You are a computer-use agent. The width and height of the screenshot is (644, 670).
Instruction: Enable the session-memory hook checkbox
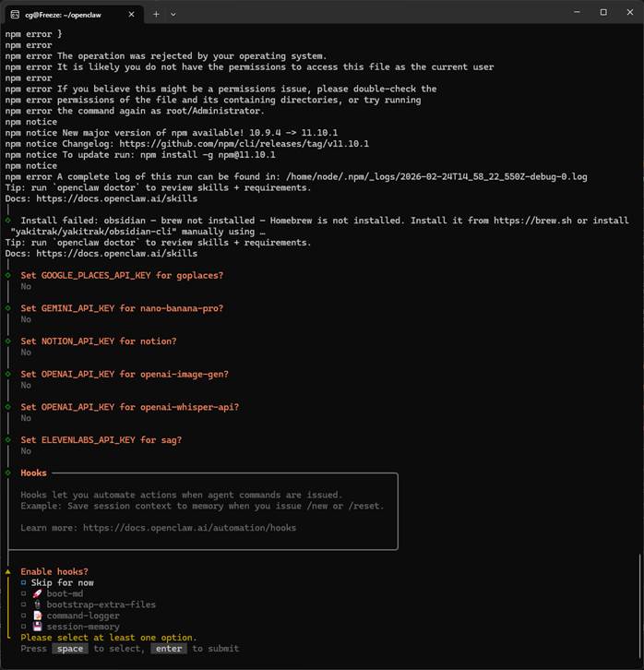[x=23, y=628]
